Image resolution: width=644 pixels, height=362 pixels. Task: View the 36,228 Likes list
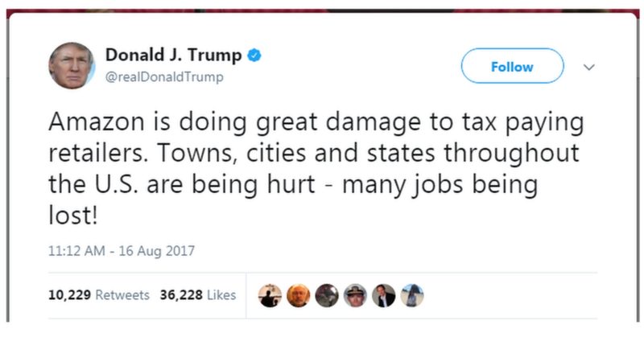(x=198, y=295)
